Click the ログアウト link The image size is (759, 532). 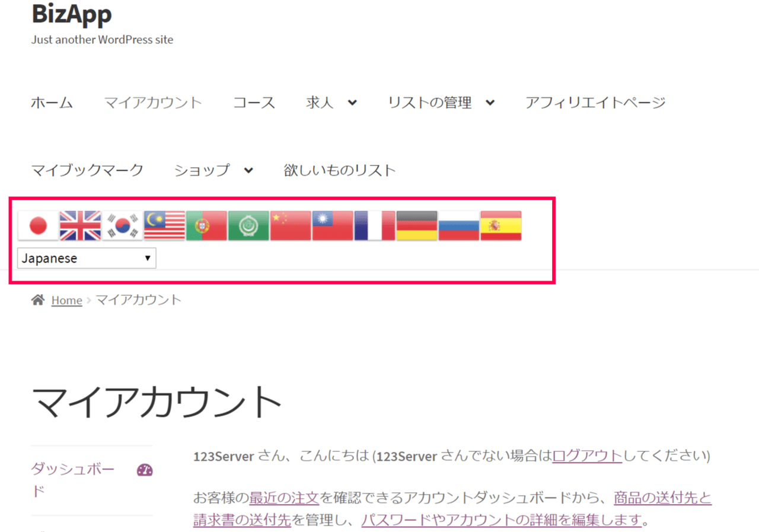pyautogui.click(x=588, y=456)
